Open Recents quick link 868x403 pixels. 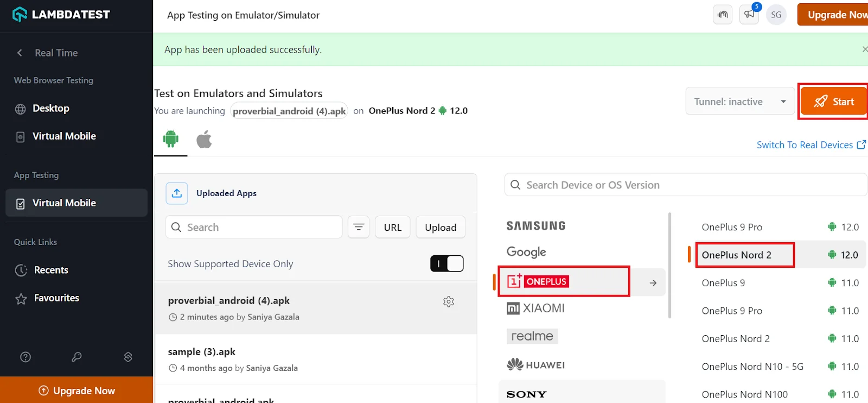pyautogui.click(x=50, y=270)
